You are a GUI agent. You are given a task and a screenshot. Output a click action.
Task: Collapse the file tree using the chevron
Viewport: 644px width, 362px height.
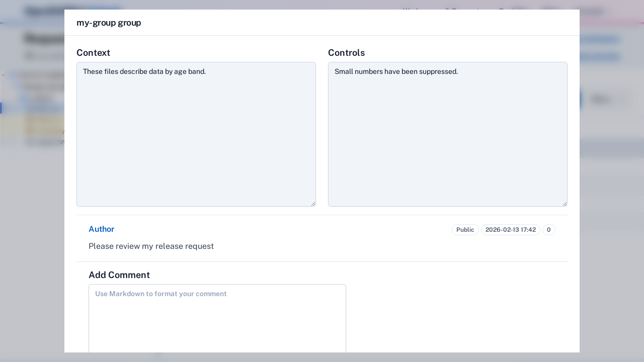tap(3, 74)
